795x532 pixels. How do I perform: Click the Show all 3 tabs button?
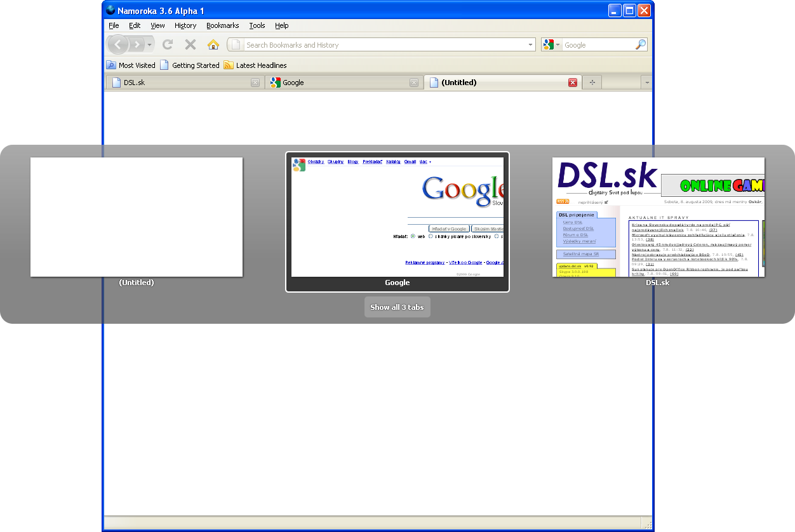click(397, 307)
